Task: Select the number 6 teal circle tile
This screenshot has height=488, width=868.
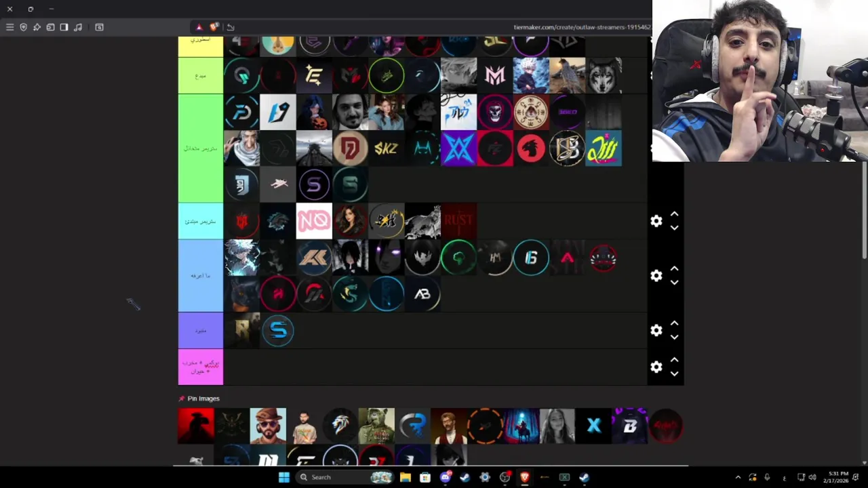Action: [532, 258]
